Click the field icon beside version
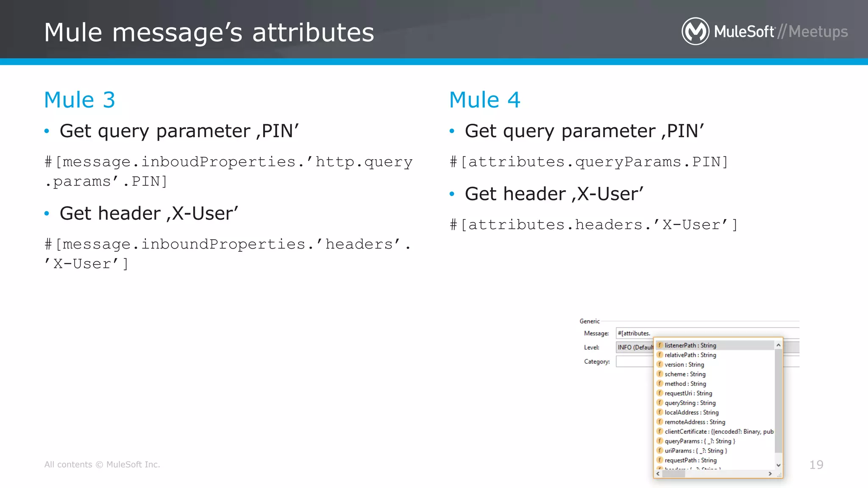Screen dimensions: 868x488 pos(660,364)
